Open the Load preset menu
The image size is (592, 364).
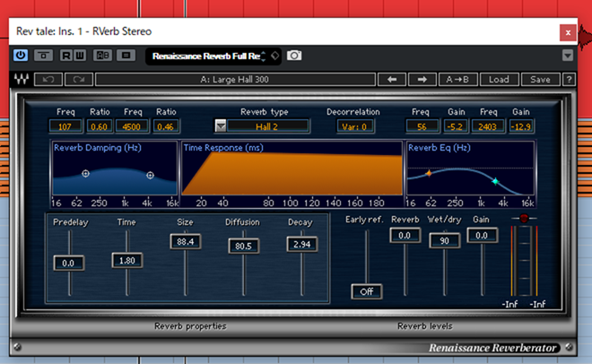500,79
